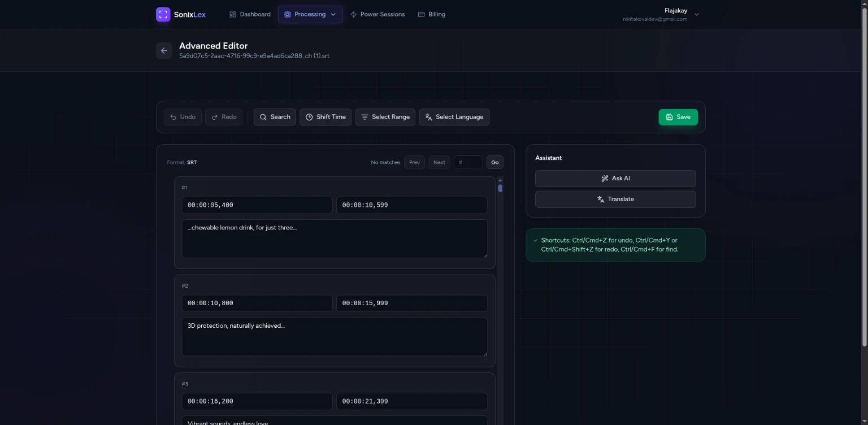
Task: Go back using the left arrow button
Action: click(164, 51)
